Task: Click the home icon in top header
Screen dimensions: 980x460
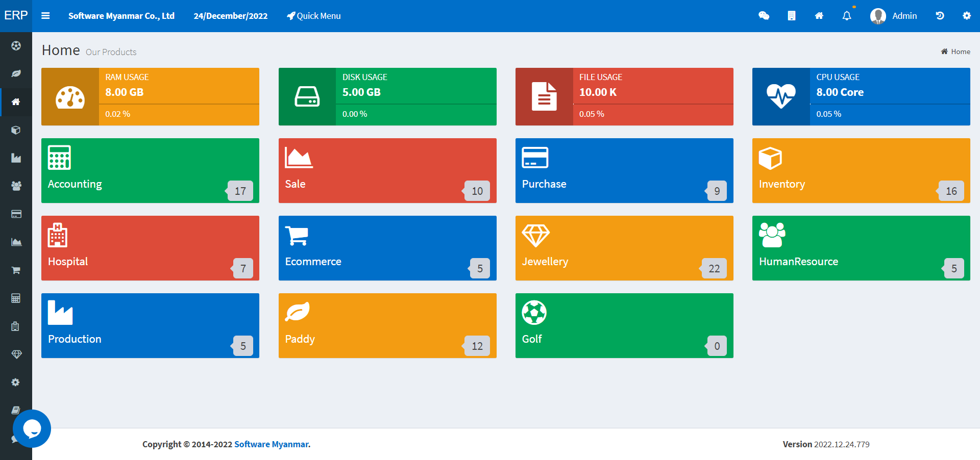Action: coord(819,16)
